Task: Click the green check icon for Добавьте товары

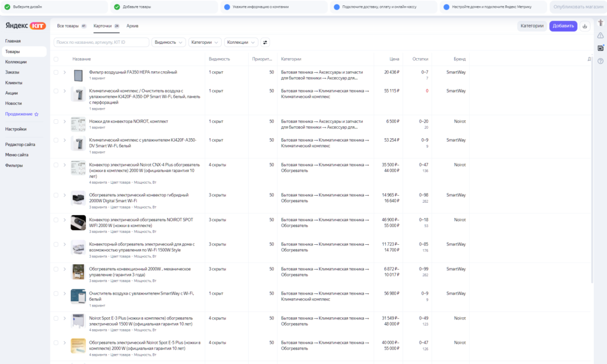Action: [117, 7]
